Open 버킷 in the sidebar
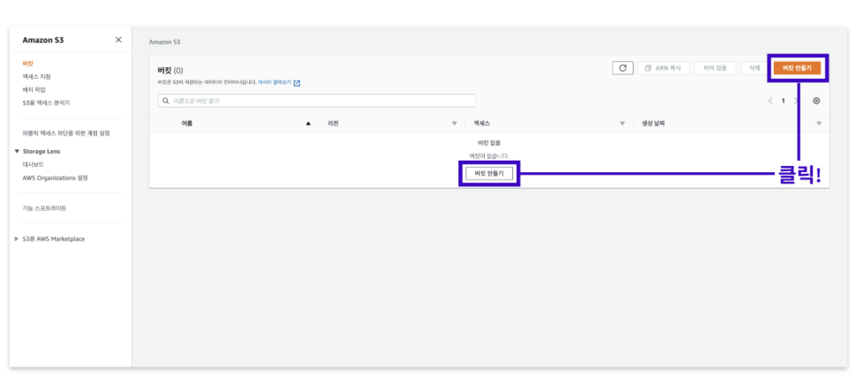Image resolution: width=868 pixels, height=388 pixels. point(27,64)
